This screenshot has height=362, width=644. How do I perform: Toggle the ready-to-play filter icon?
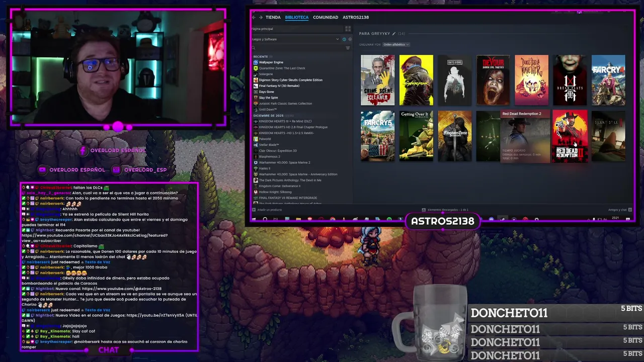[x=350, y=39]
